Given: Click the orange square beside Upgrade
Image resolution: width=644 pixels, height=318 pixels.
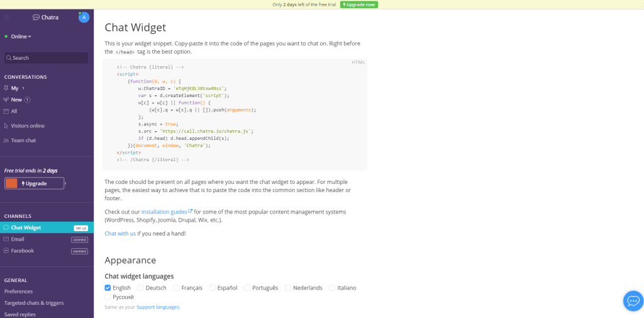Looking at the screenshot, I should coord(11,183).
